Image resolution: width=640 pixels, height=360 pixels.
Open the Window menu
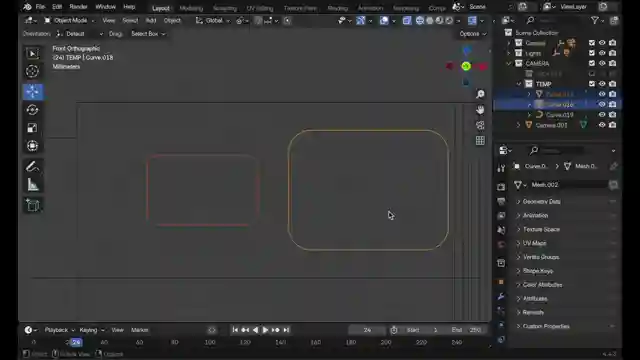point(105,7)
